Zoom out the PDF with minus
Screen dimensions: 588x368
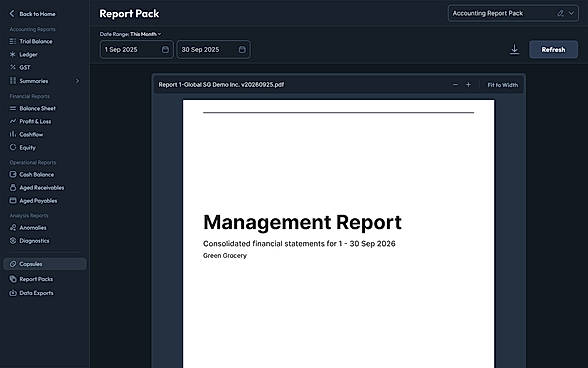[455, 85]
